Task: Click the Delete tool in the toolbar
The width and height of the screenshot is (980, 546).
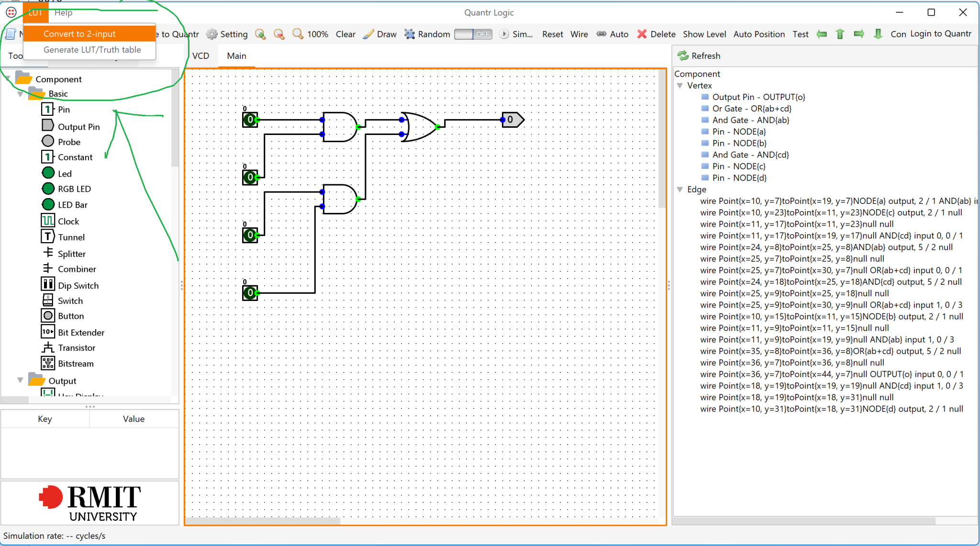Action: pyautogui.click(x=656, y=34)
